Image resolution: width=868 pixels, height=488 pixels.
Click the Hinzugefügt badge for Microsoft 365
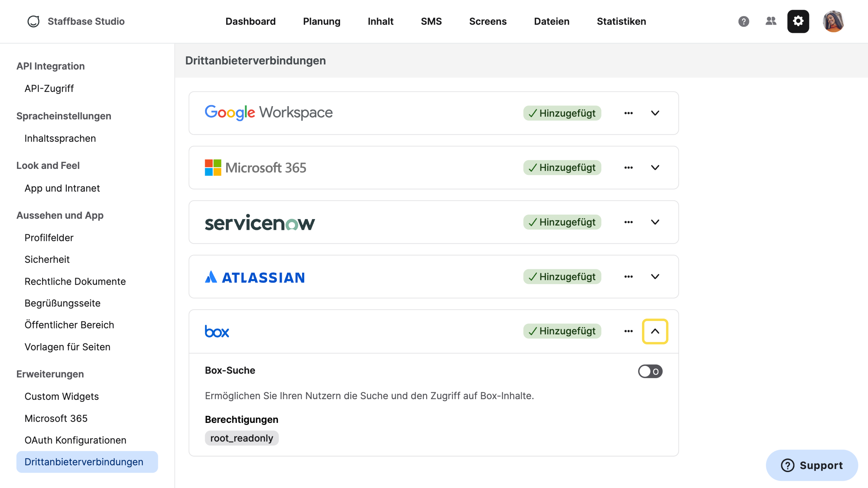point(562,168)
